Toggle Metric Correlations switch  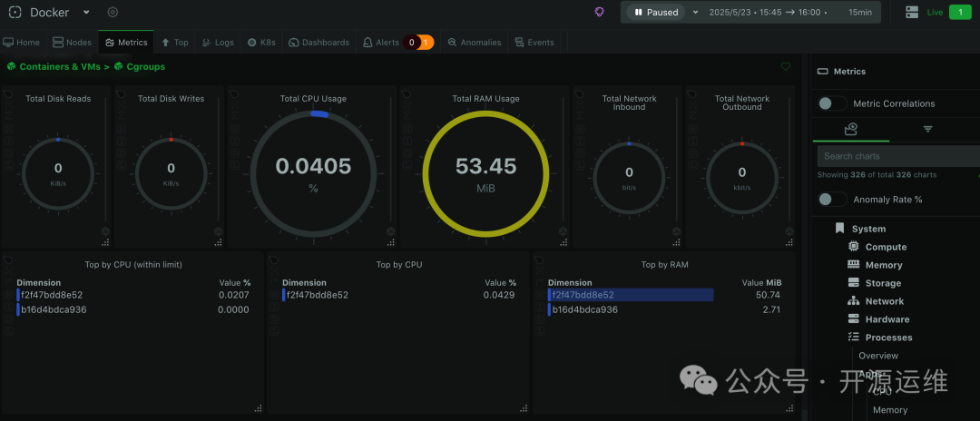point(832,103)
